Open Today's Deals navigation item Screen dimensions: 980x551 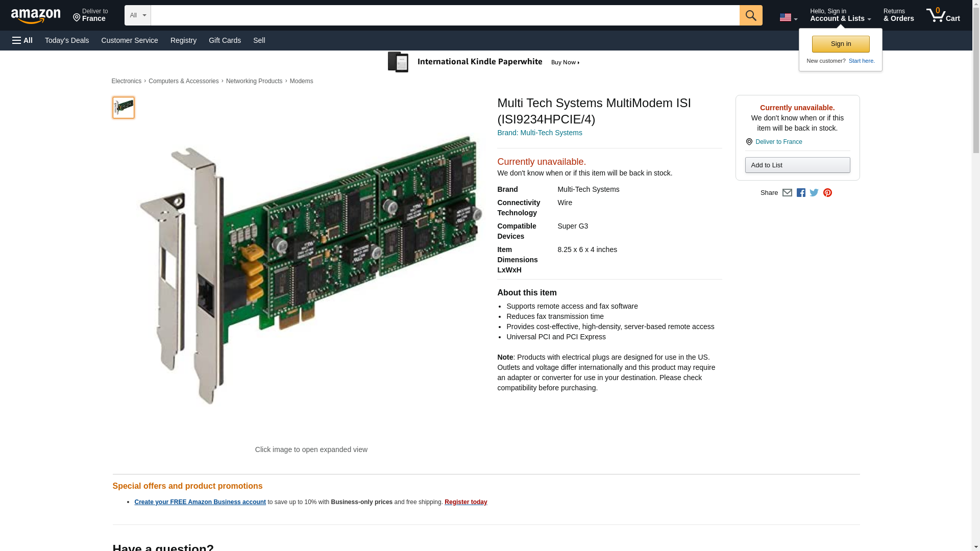click(x=67, y=40)
